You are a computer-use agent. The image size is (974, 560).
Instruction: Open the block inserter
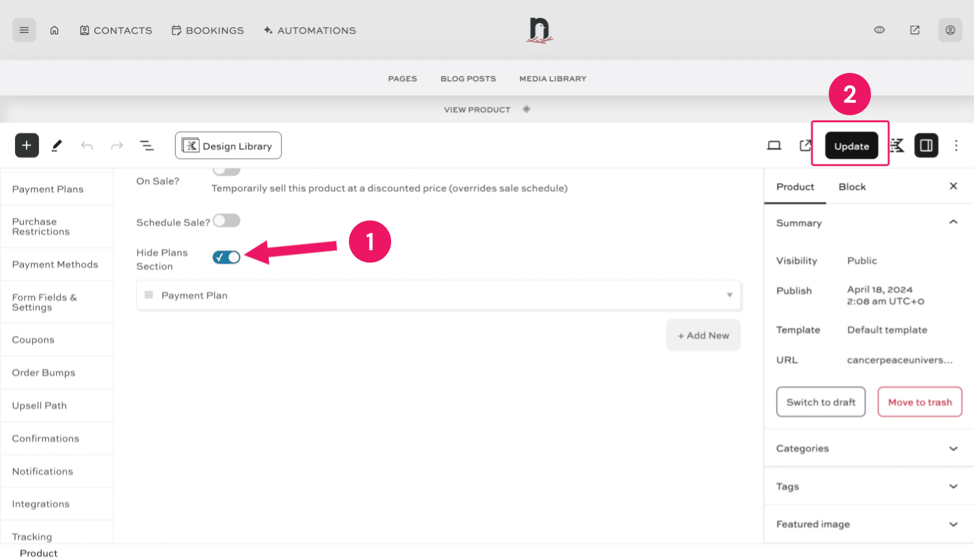[x=26, y=145]
